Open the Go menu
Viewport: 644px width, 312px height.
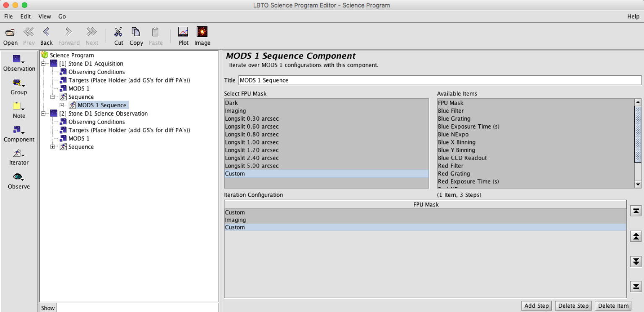pyautogui.click(x=62, y=16)
